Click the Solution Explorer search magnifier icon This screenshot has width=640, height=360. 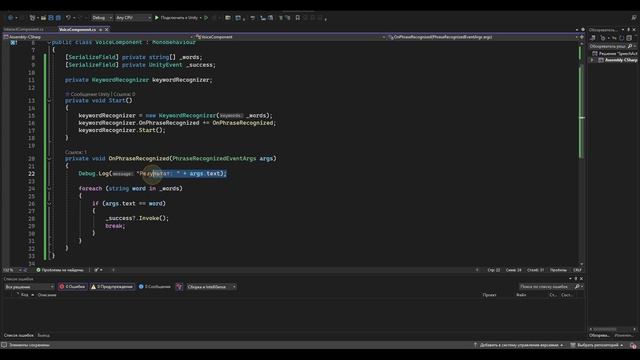(x=630, y=46)
